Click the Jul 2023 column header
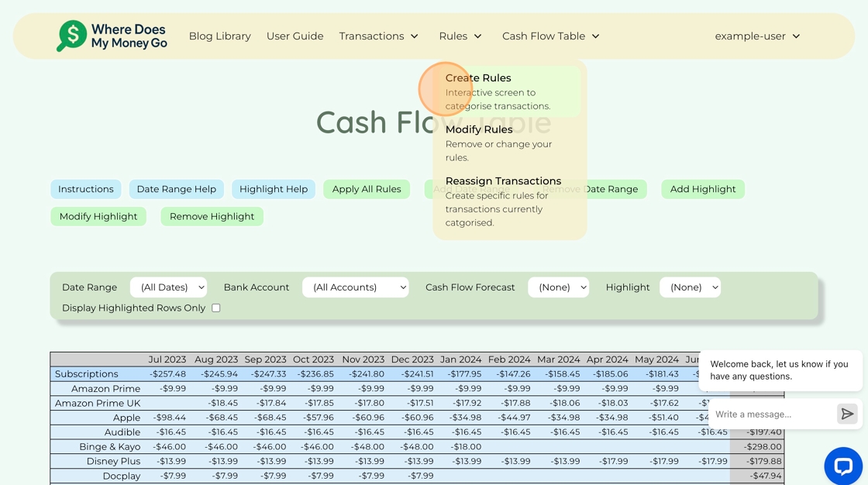 167,359
